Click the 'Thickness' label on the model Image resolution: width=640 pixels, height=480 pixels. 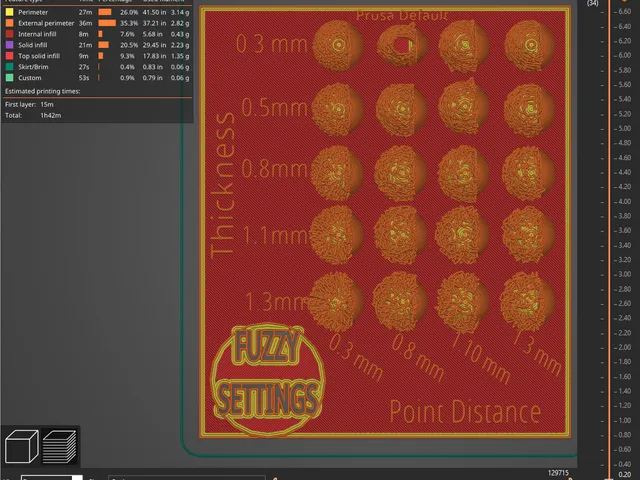(x=223, y=185)
